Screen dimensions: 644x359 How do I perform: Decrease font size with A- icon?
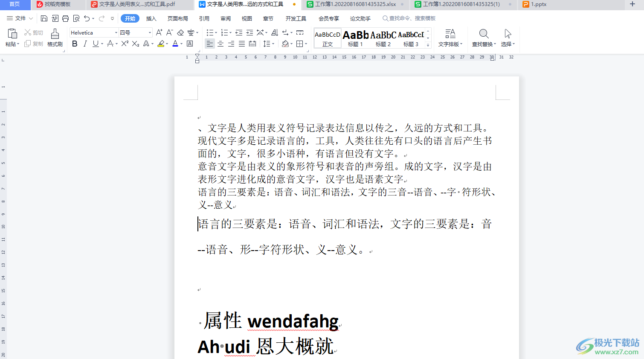tap(169, 32)
